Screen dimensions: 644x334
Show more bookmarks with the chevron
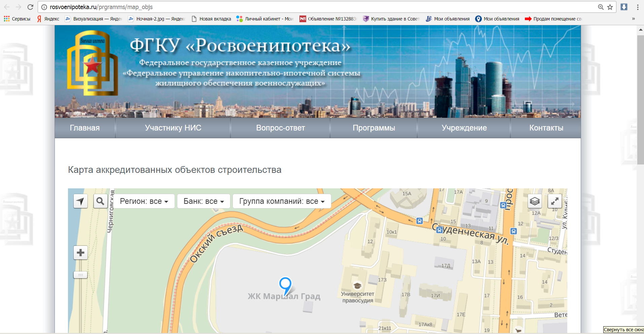634,19
